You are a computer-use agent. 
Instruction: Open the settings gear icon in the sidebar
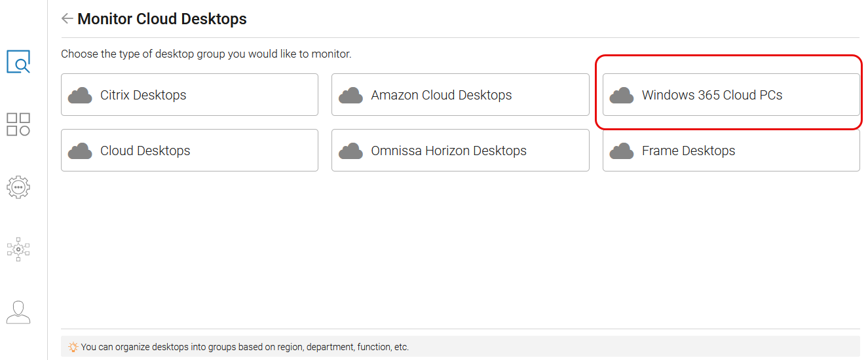click(18, 187)
